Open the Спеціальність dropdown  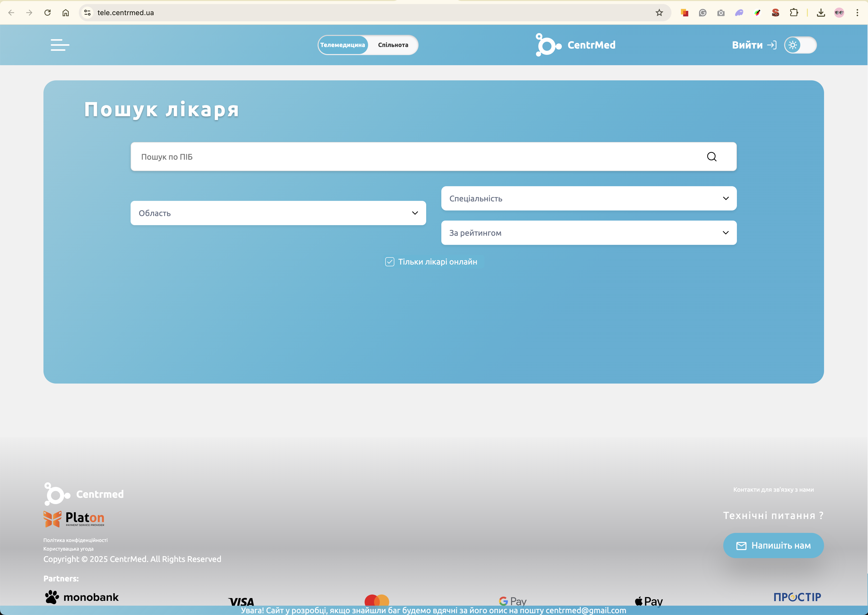coord(589,198)
